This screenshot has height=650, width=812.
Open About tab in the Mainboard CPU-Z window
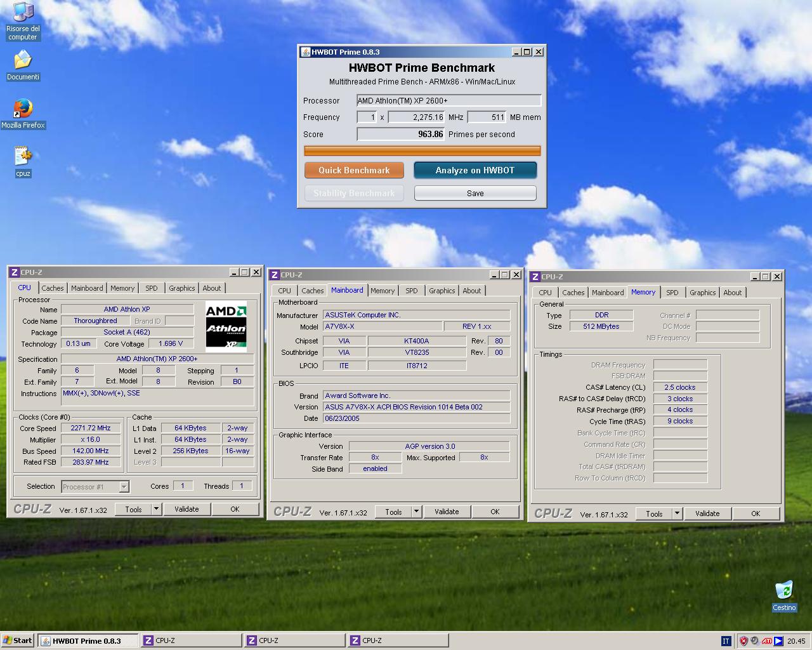472,291
